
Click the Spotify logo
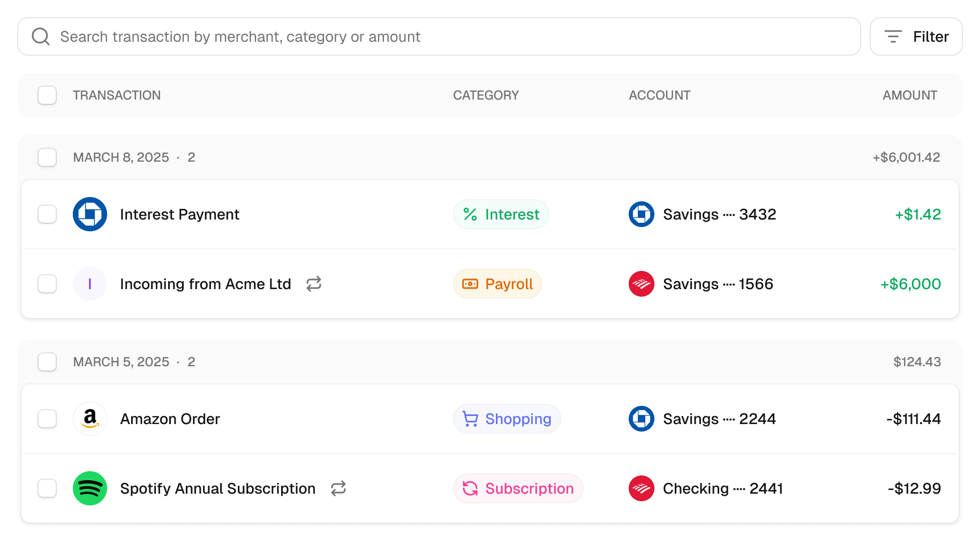89,488
